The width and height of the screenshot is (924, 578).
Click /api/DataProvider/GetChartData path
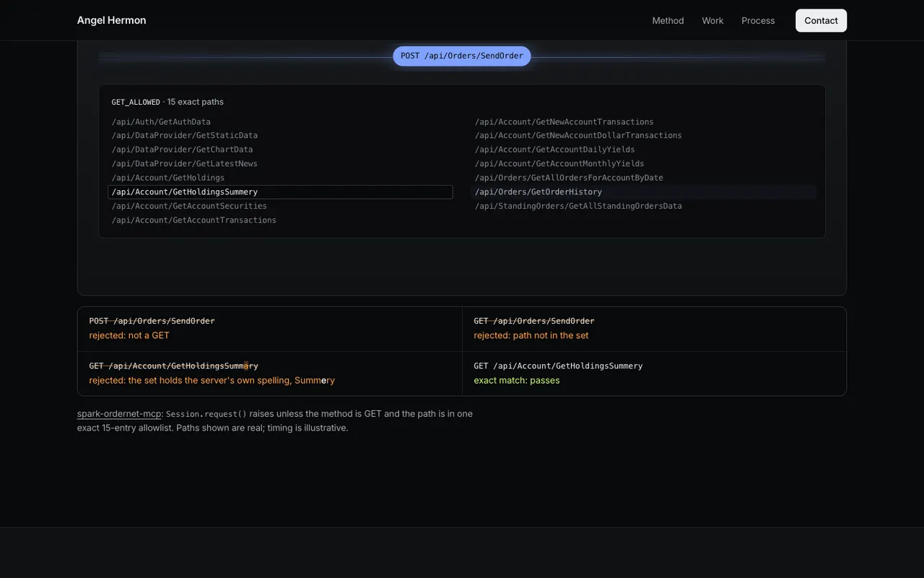[x=182, y=150]
